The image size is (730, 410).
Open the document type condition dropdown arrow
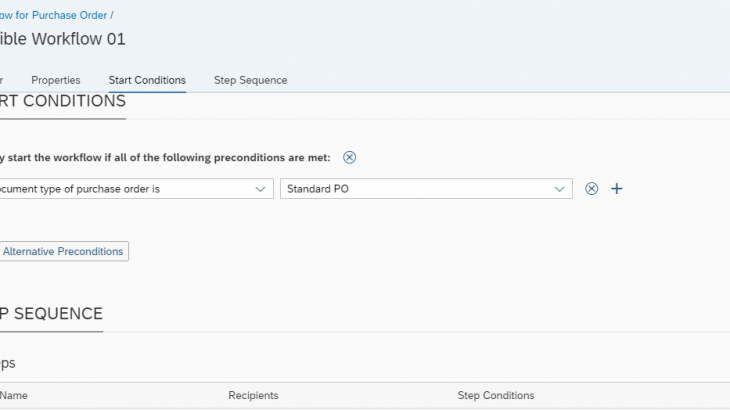click(260, 189)
